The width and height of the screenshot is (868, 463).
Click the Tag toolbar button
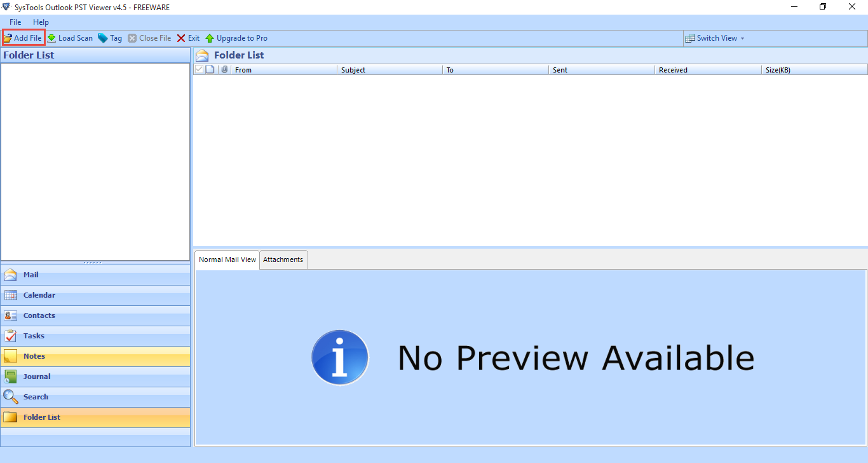[110, 38]
